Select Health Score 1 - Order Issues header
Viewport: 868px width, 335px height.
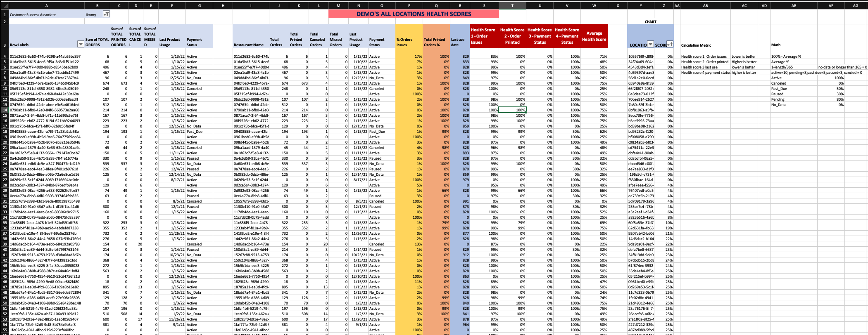(483, 36)
